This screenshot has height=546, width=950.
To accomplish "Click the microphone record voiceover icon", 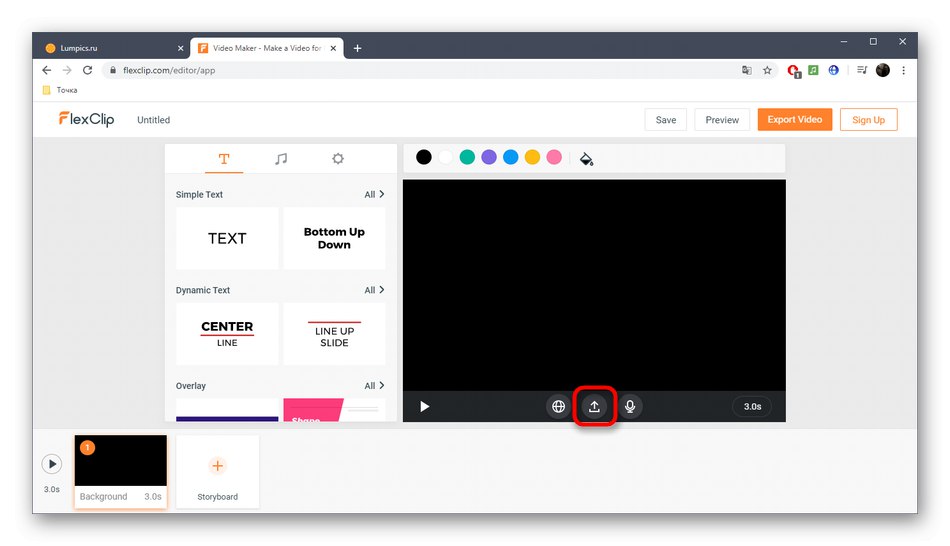I will [630, 407].
